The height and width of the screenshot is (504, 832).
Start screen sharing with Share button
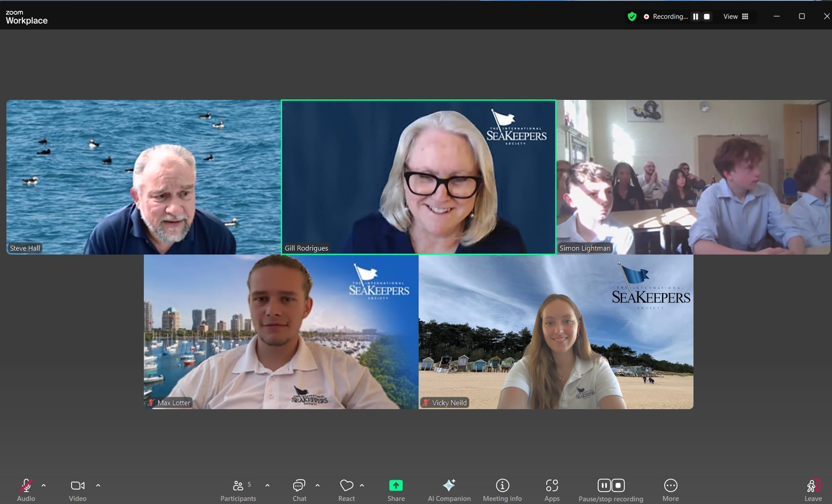pyautogui.click(x=396, y=490)
